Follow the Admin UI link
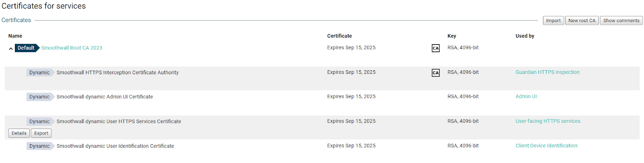644x163 pixels. point(526,96)
